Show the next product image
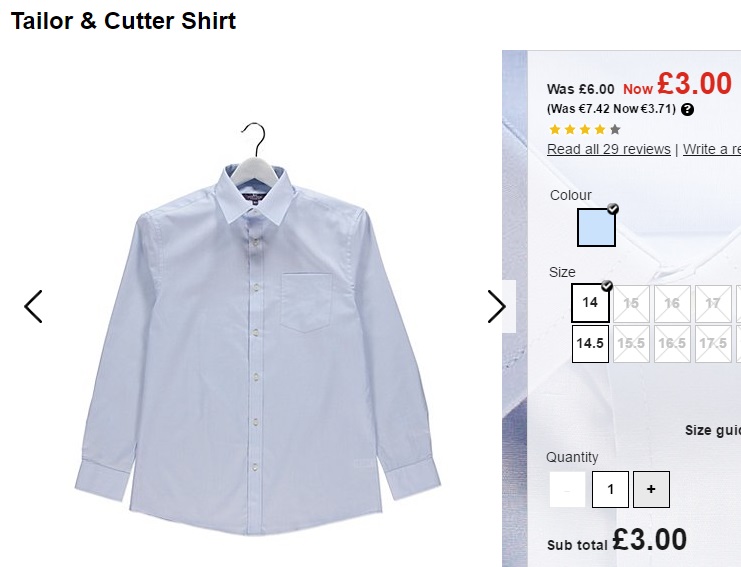 (497, 307)
